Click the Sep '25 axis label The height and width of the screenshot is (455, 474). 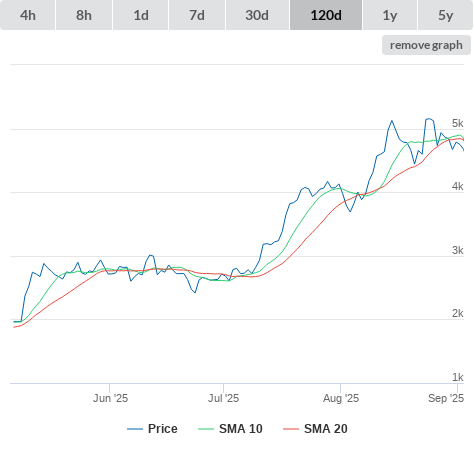446,398
